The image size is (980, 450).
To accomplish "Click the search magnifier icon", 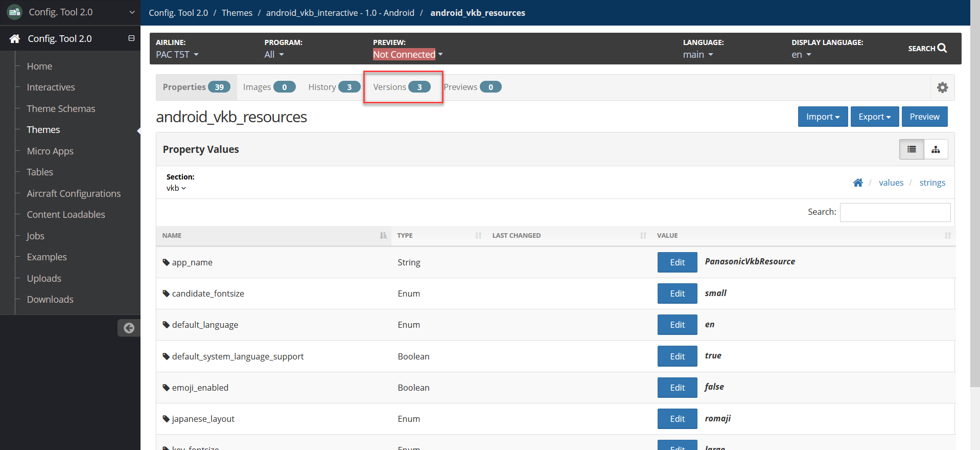I will click(x=942, y=48).
